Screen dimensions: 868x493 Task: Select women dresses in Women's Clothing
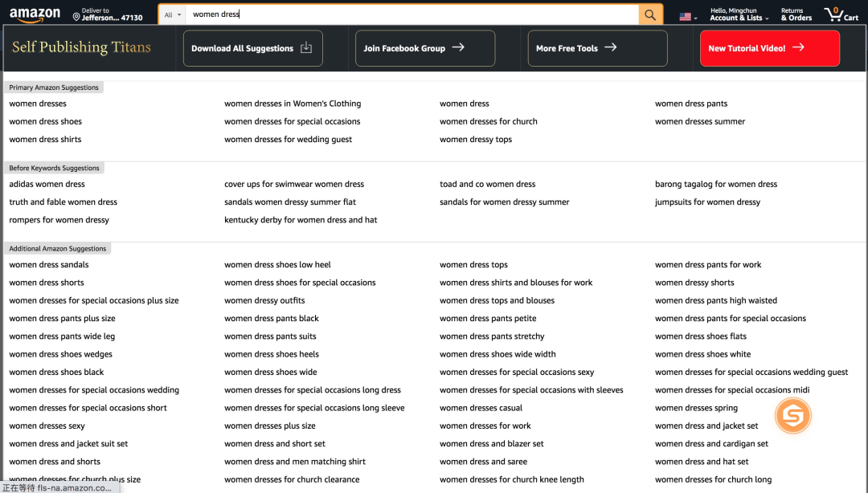(x=293, y=104)
